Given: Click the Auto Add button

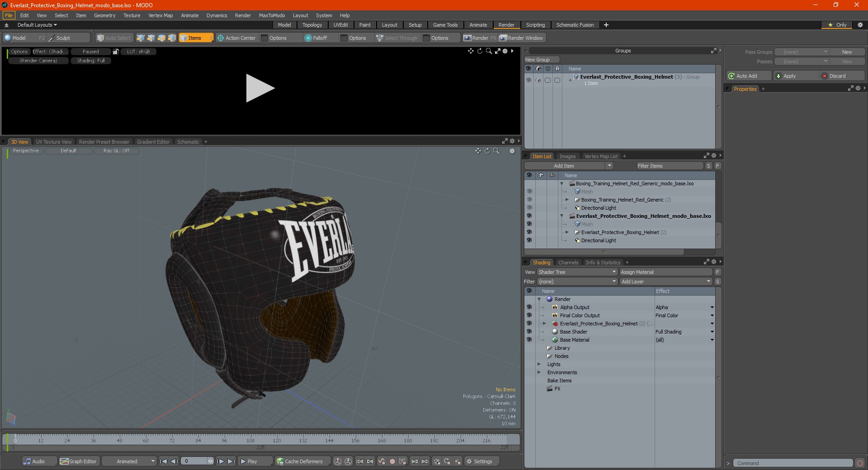Looking at the screenshot, I should coord(748,76).
